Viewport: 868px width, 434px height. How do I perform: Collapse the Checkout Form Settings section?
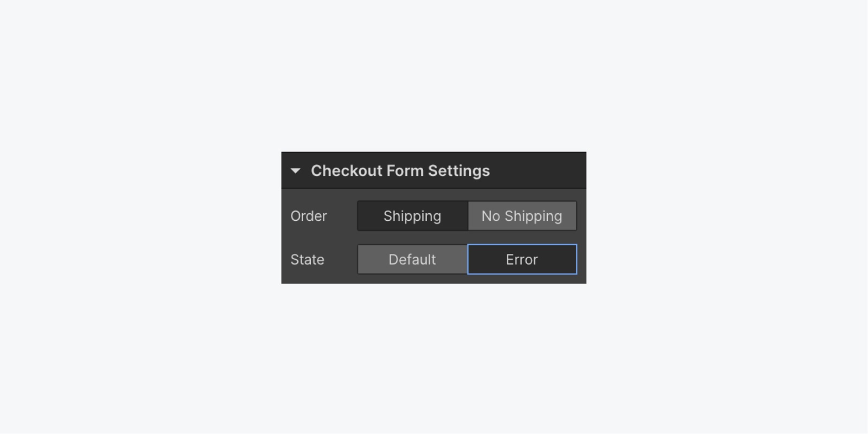pos(296,171)
